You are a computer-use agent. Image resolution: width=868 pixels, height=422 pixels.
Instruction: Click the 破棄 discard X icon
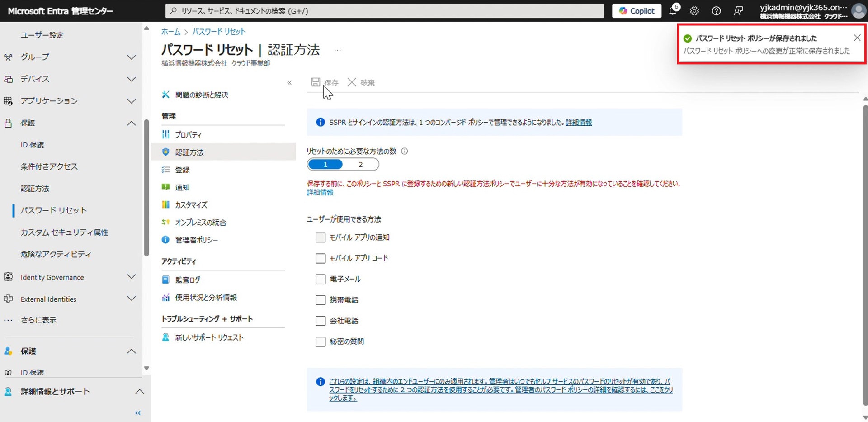[x=352, y=82]
